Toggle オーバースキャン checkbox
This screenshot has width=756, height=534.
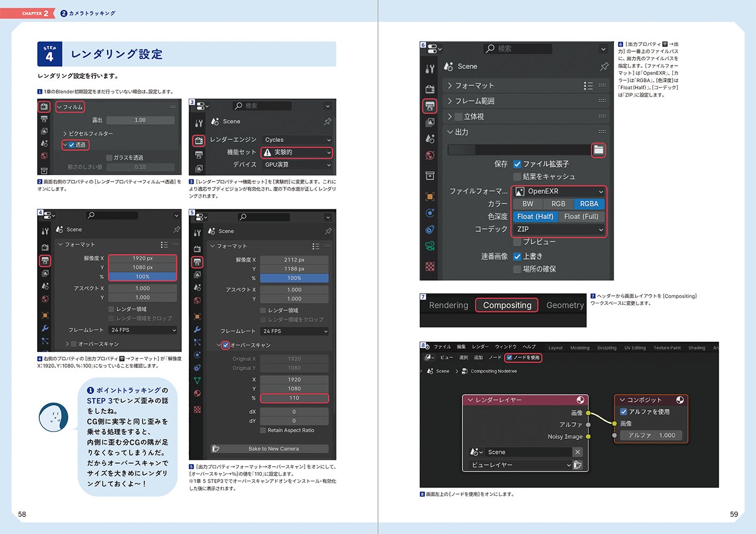[226, 345]
